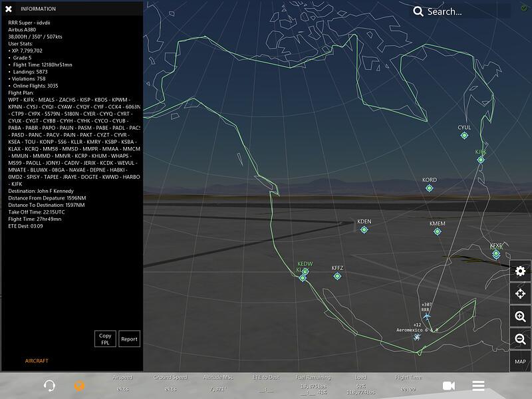Viewport: 532px width, 399px height.
Task: Click 'Grade 5' stat line
Action: 22,58
